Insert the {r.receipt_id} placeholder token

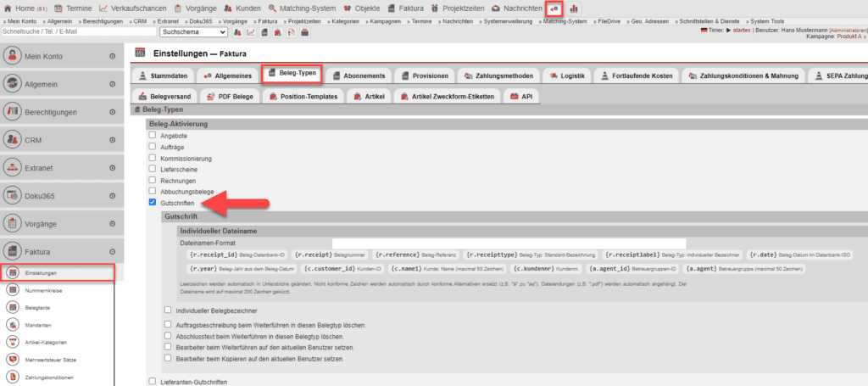click(x=237, y=255)
